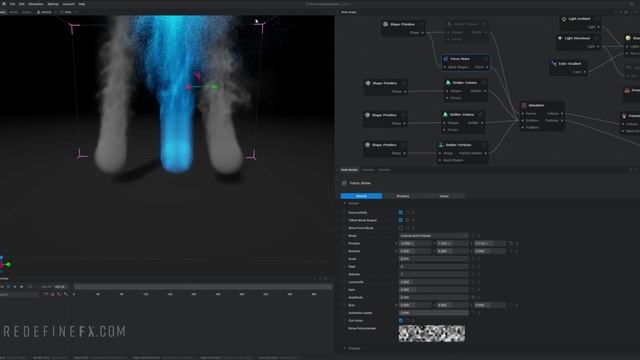Screen dimensions: 640x360
Task: Click the Position Y input field
Action: coord(452,243)
